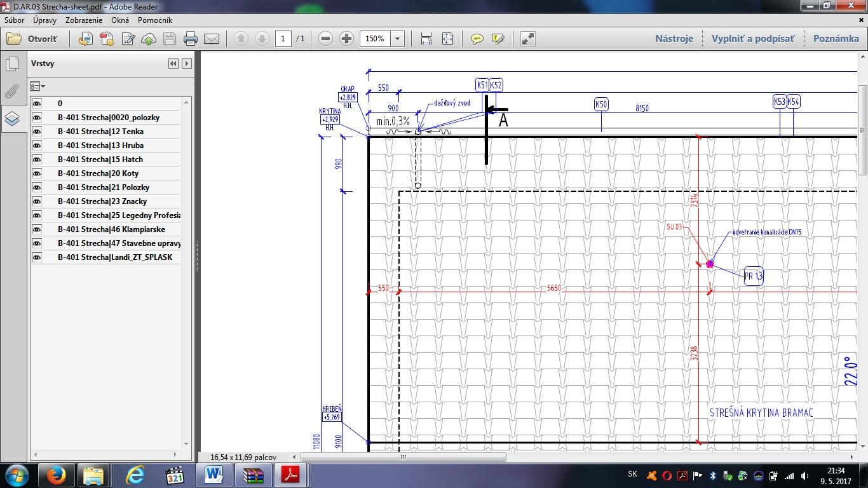The width and height of the screenshot is (868, 488).
Task: Zoom in with the plus button
Action: 346,39
